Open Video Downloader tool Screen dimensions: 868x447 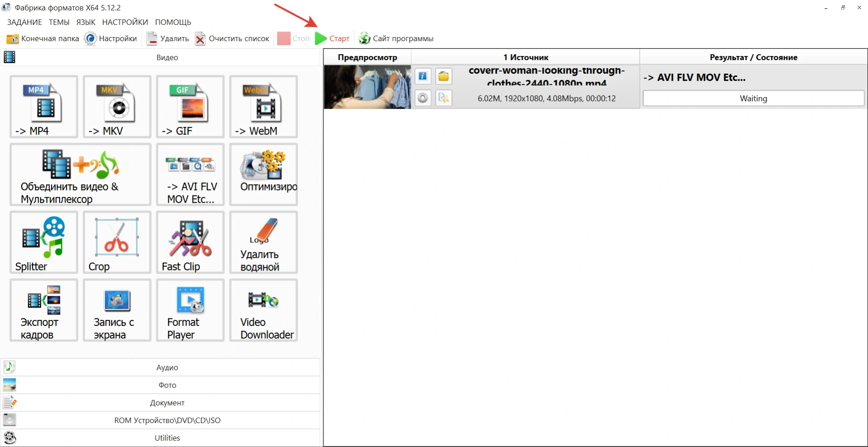(263, 310)
